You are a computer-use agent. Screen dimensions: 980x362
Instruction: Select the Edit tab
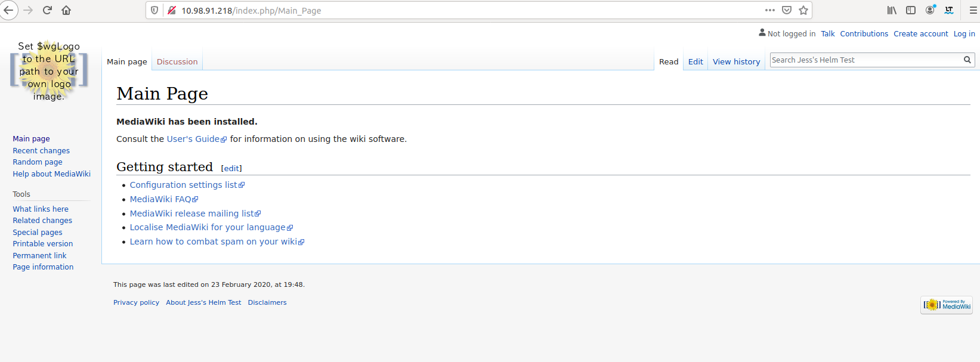click(695, 61)
